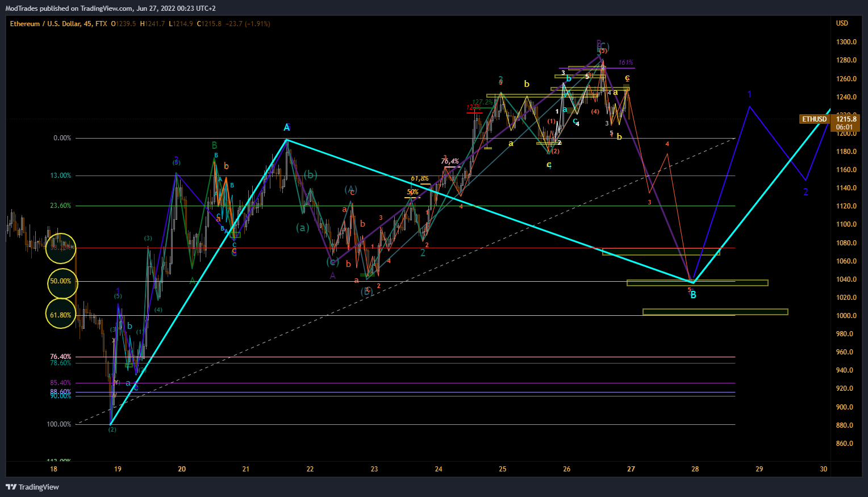
Task: Click the 0.00% Fibonacci level label
Action: (62, 138)
